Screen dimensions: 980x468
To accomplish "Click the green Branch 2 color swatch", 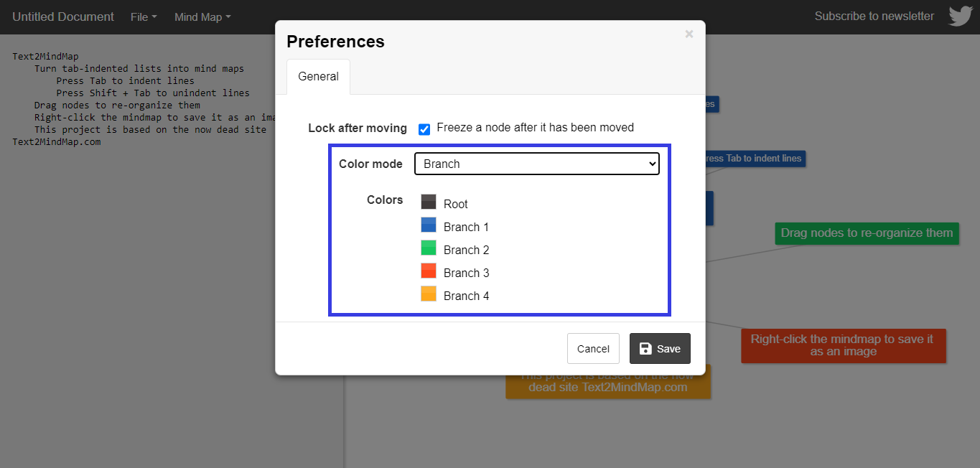I will (428, 248).
